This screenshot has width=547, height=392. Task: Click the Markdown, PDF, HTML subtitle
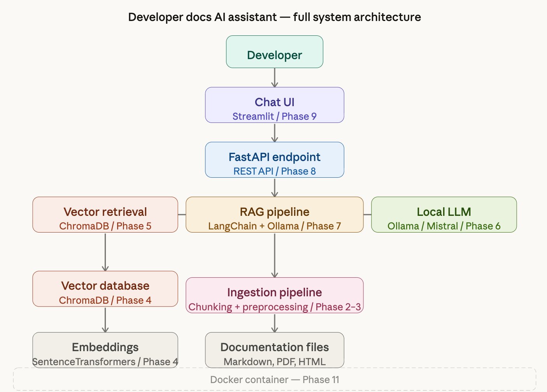274,361
